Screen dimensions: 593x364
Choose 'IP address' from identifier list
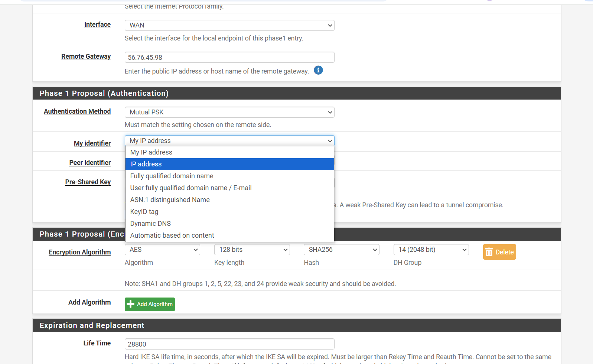229,164
